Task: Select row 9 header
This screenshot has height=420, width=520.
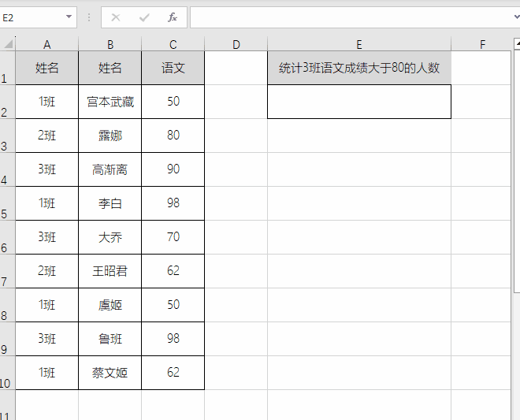Action: pyautogui.click(x=7, y=339)
